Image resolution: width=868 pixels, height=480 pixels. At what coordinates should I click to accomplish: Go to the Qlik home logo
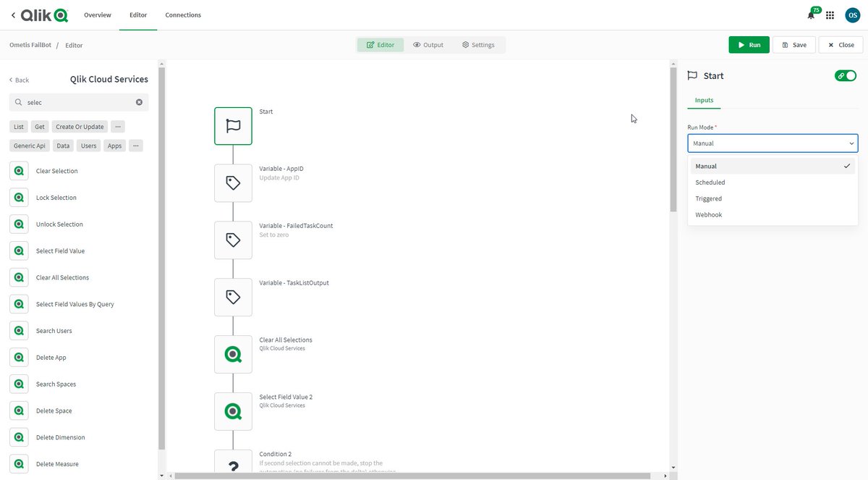click(45, 14)
